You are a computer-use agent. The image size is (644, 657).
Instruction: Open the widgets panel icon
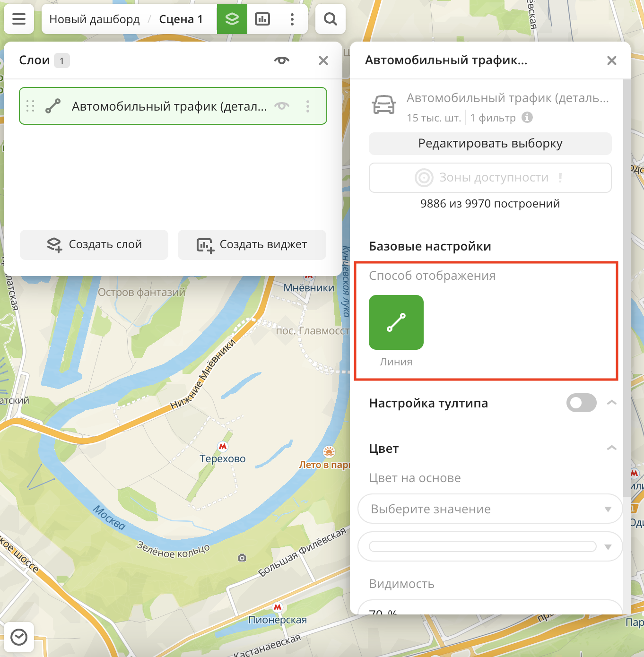click(x=262, y=19)
